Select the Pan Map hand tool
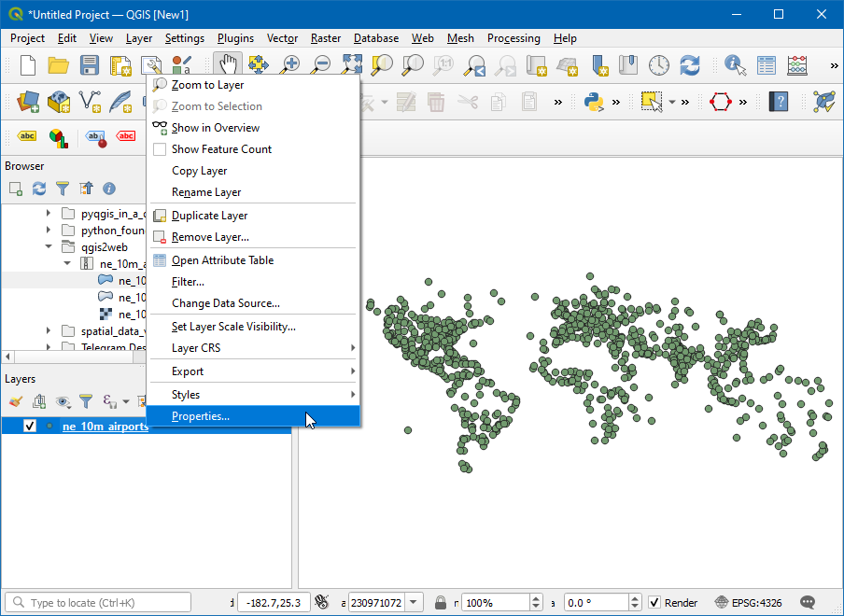This screenshot has width=844, height=616. (x=227, y=65)
